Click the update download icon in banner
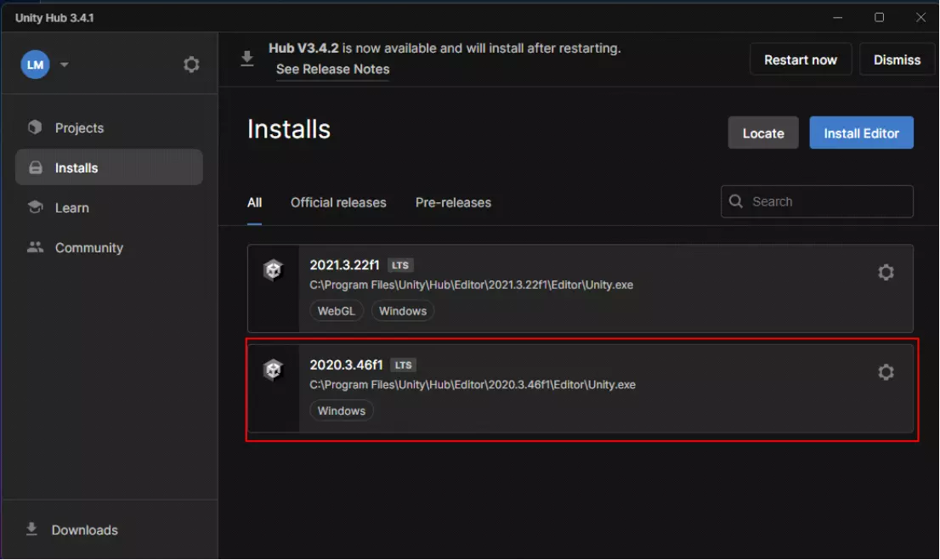Viewport: 940px width, 560px height. (247, 58)
